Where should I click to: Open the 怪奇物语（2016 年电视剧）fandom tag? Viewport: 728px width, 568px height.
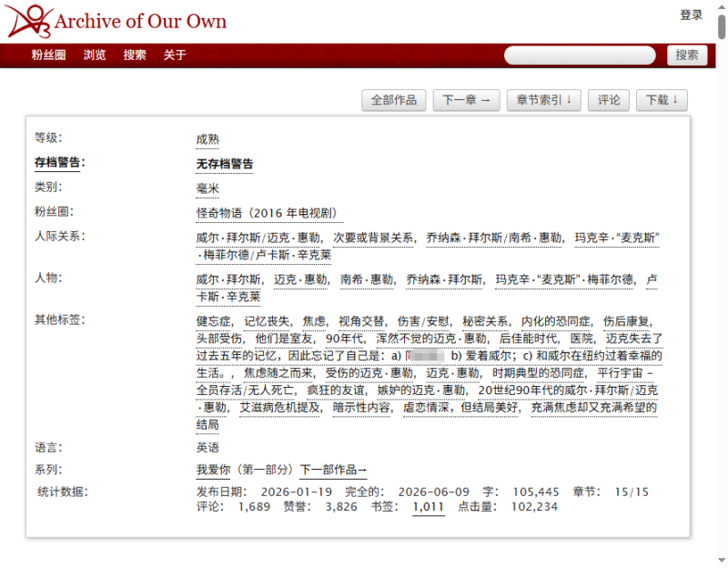(x=269, y=213)
